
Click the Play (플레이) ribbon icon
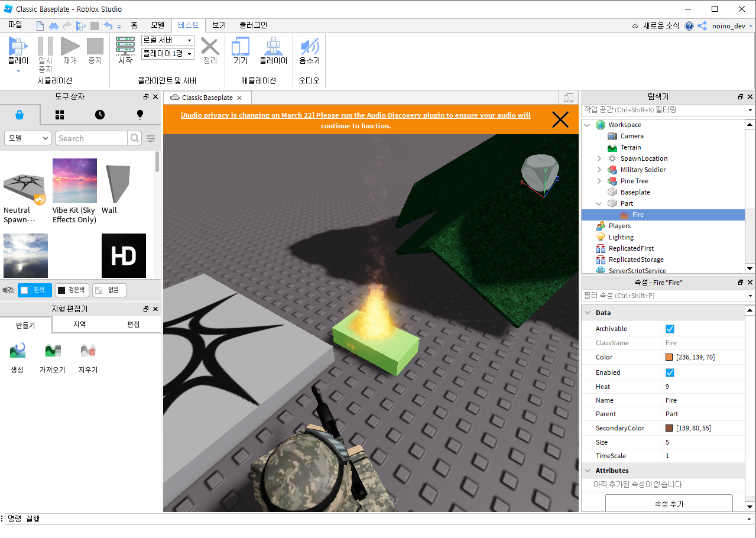tap(18, 46)
